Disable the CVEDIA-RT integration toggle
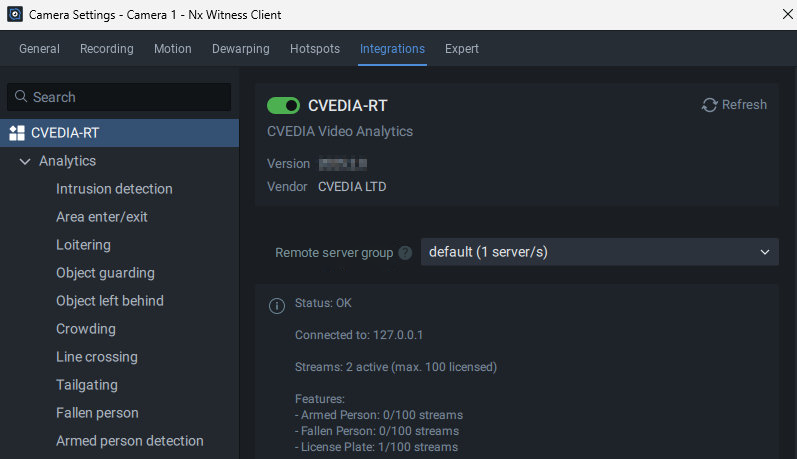797x459 pixels. (284, 105)
